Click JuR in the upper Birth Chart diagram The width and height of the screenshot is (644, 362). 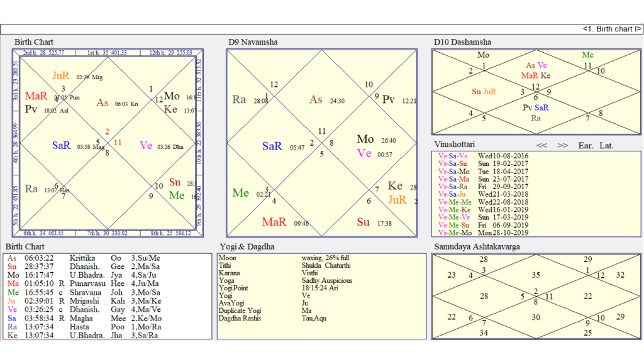(61, 76)
